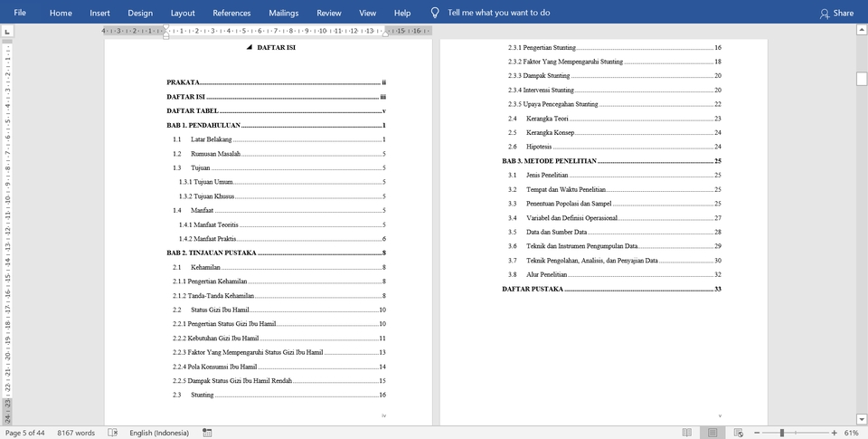Click the vertical scrollbar down arrow

pos(862,419)
